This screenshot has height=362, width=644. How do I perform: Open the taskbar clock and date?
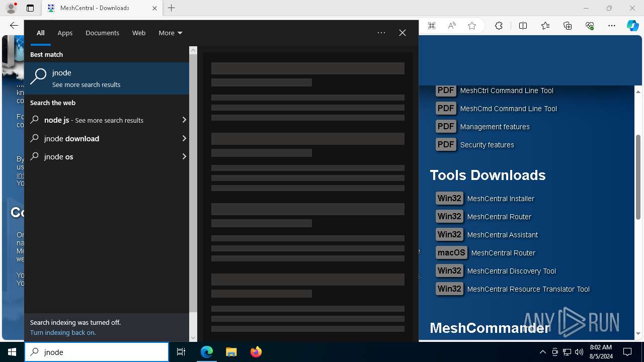[600, 352]
